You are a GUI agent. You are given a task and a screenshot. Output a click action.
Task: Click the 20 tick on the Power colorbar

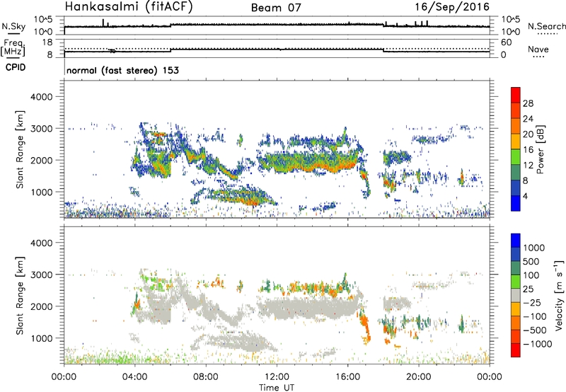point(528,134)
